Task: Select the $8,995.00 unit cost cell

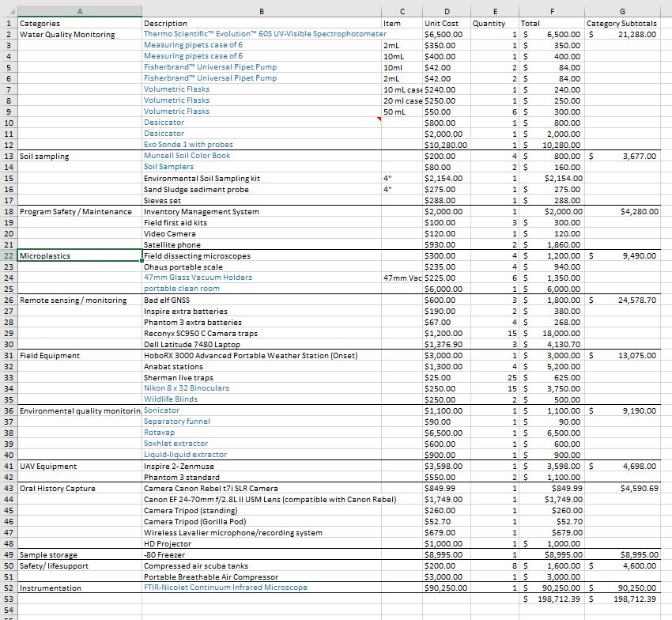Action: pos(447,555)
